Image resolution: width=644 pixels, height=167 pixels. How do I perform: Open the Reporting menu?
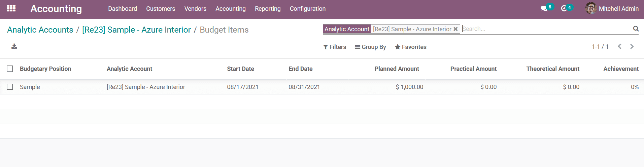point(268,9)
